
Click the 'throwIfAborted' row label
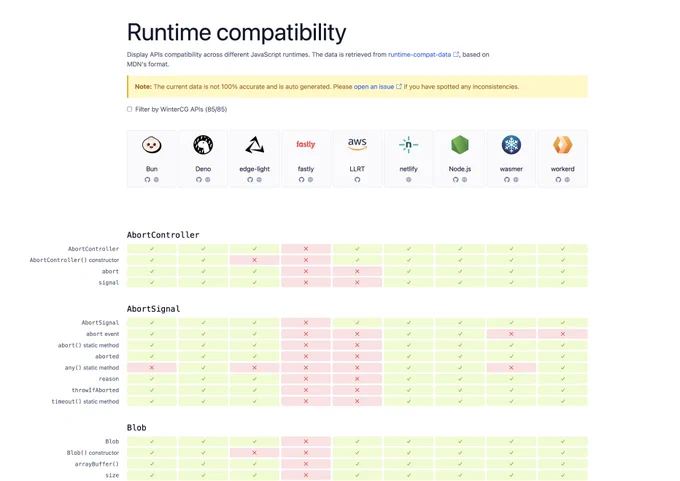tap(95, 390)
